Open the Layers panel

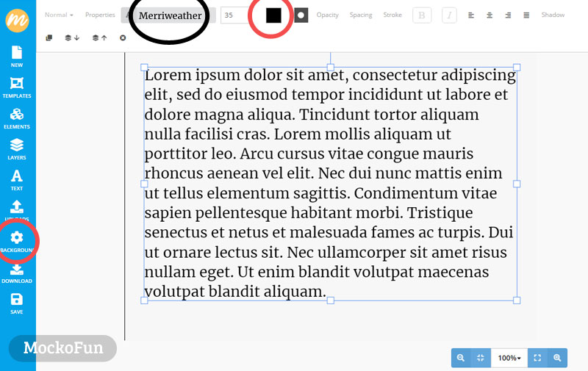point(17,149)
